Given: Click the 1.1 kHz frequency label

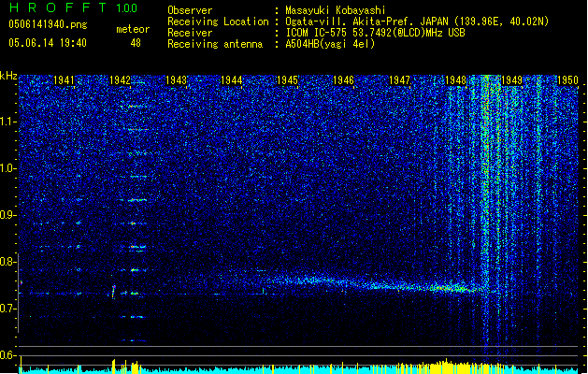Looking at the screenshot, I should click(x=7, y=122).
